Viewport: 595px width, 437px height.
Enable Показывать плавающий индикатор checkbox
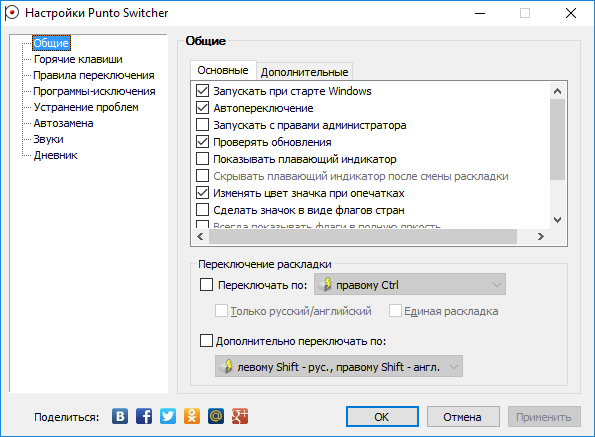tap(202, 159)
